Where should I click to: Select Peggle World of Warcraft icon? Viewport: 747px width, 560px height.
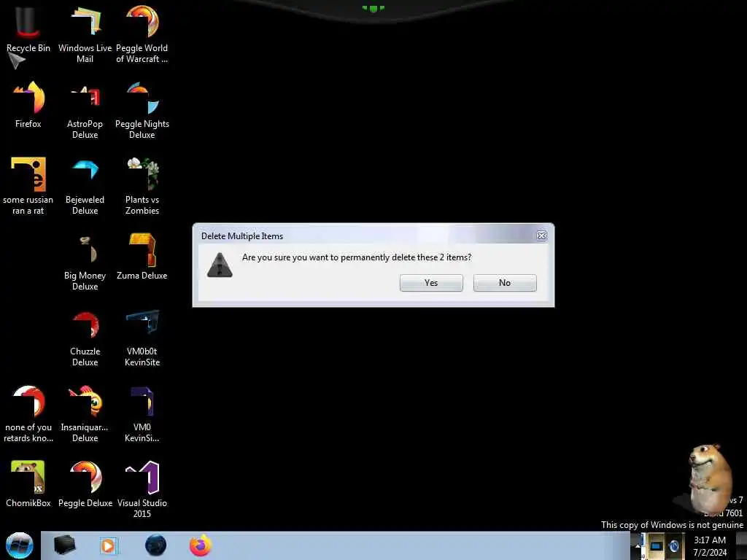(x=142, y=34)
